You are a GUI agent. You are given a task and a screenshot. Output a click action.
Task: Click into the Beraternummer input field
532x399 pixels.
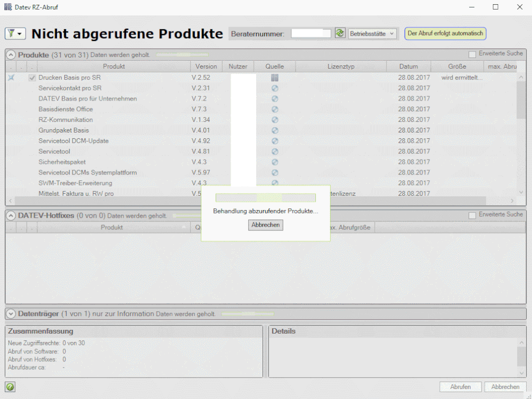pos(311,34)
